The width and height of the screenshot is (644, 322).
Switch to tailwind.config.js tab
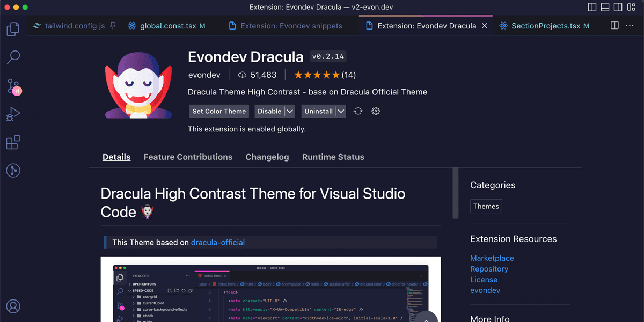tap(75, 25)
